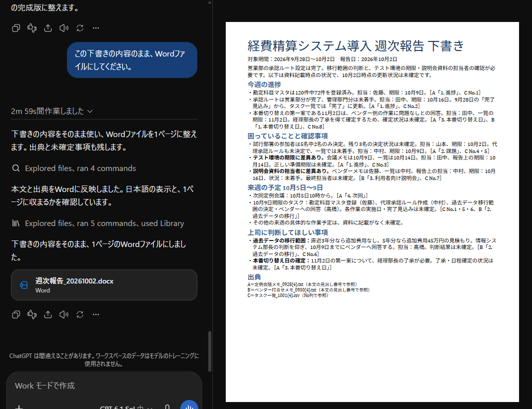This screenshot has width=532, height=409.
Task: Click the heading '出典' in the preview
Action: [x=254, y=277]
